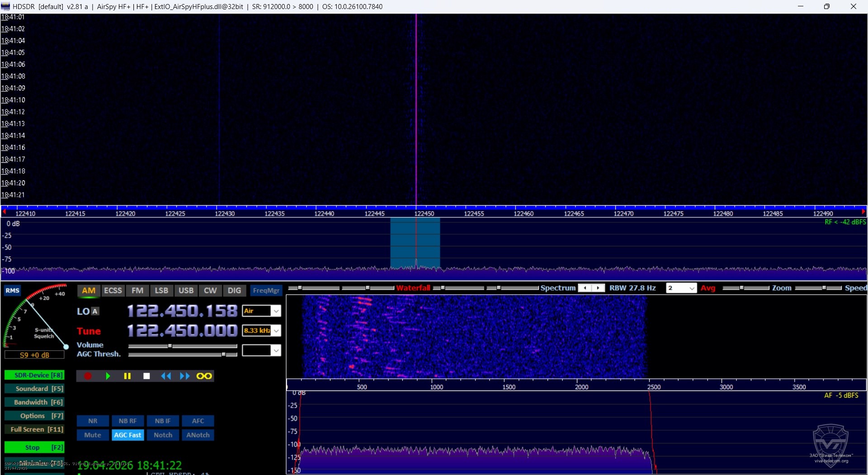This screenshot has width=868, height=475.
Task: Adjust the Volume slider
Action: [183, 346]
